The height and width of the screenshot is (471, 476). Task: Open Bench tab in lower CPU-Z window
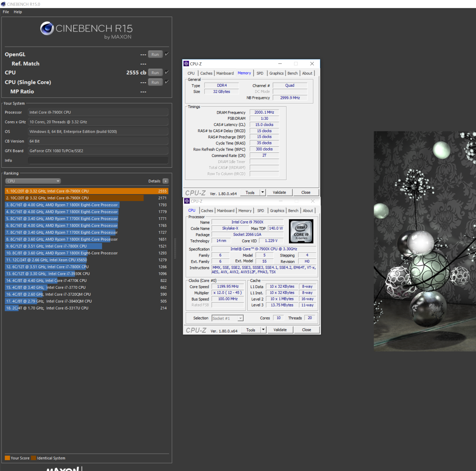click(293, 211)
